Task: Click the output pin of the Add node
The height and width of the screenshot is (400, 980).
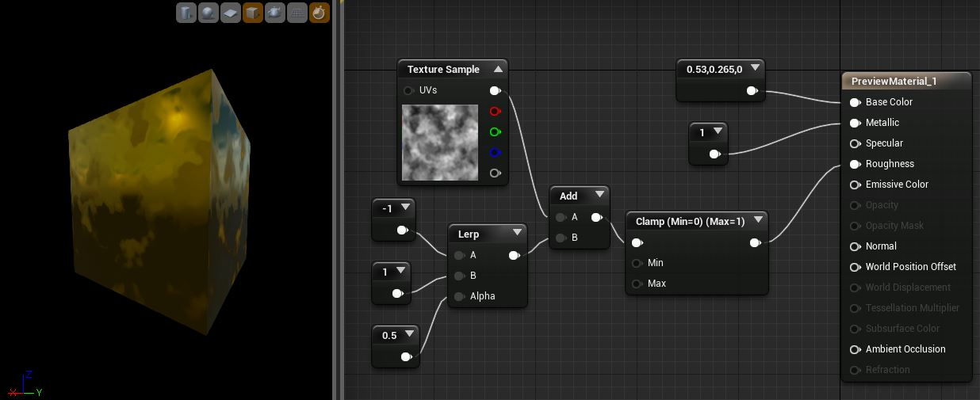Action: pos(596,217)
